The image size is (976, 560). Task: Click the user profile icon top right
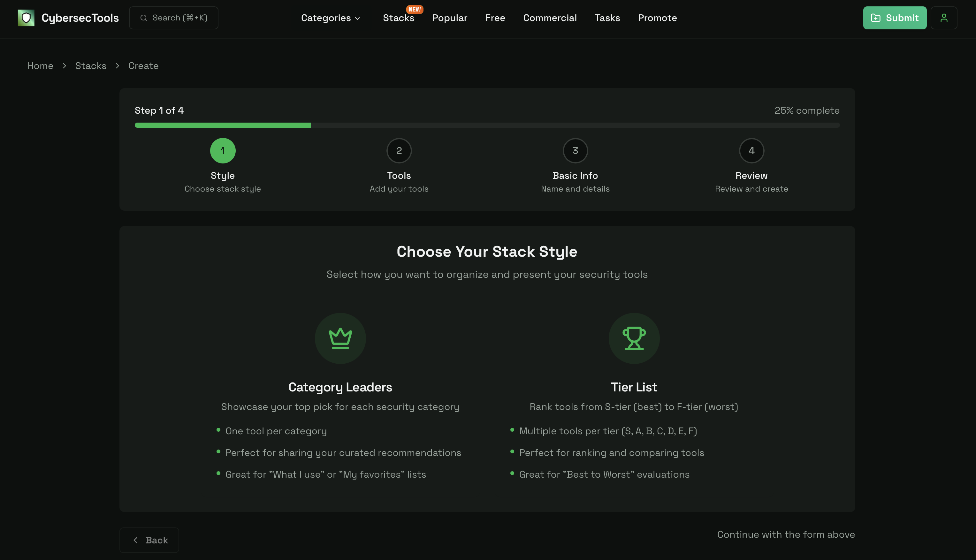pyautogui.click(x=944, y=18)
